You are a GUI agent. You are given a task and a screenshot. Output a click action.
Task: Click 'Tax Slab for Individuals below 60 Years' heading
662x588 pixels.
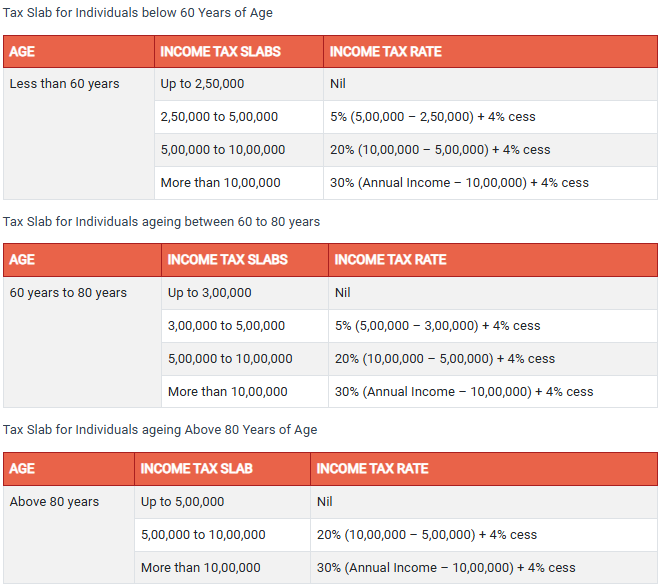137,13
